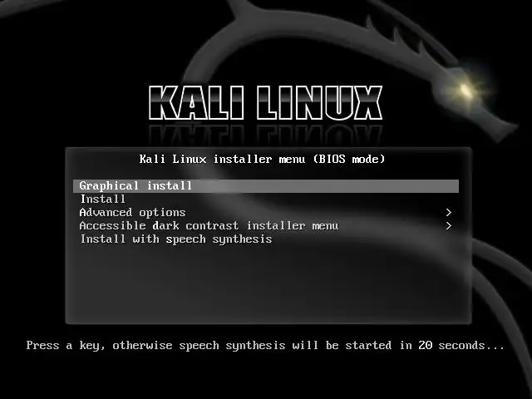Image resolution: width=532 pixels, height=399 pixels.
Task: Expand the Accessible dark contrast submenu chevron
Action: (449, 226)
